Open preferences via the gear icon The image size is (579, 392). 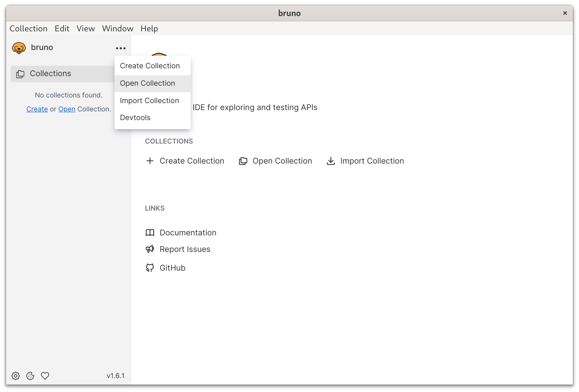point(16,376)
